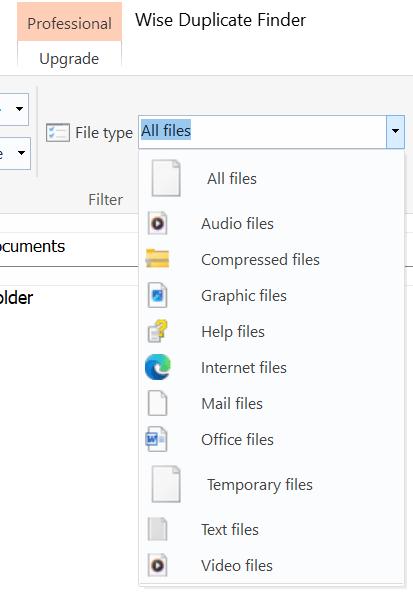
Task: Click the Compressed files folder icon
Action: tap(157, 259)
